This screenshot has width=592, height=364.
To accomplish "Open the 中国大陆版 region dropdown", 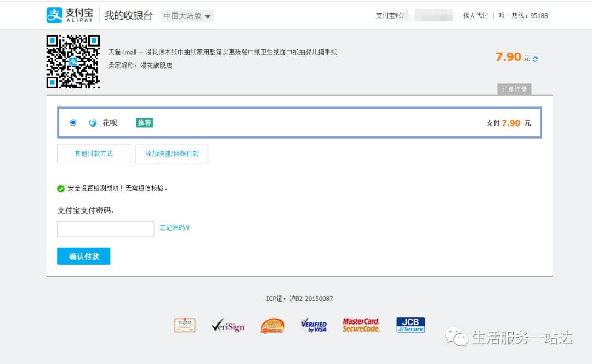I will (187, 16).
